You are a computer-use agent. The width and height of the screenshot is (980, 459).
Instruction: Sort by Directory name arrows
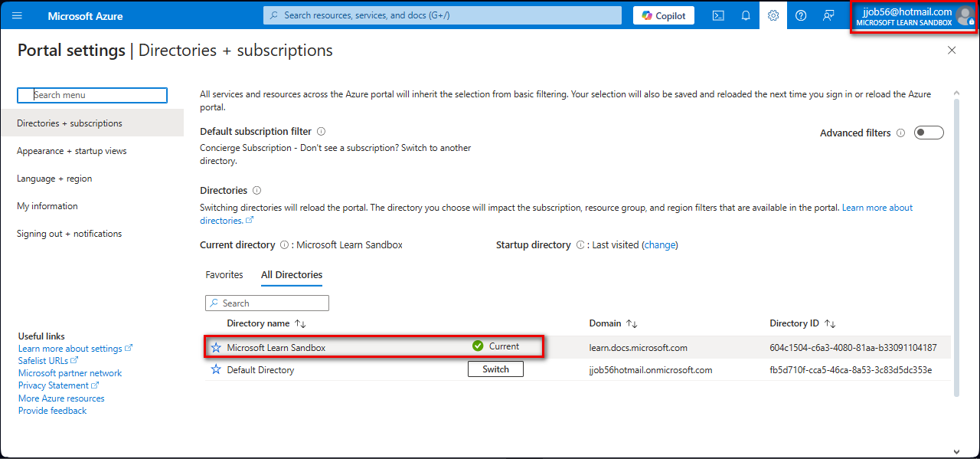(300, 323)
